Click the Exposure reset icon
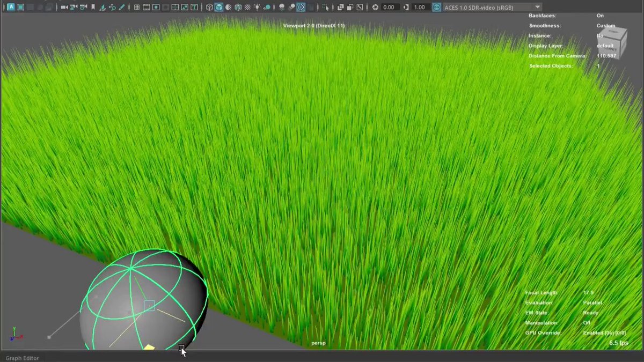Viewport: 644px width, 362px height. (375, 8)
